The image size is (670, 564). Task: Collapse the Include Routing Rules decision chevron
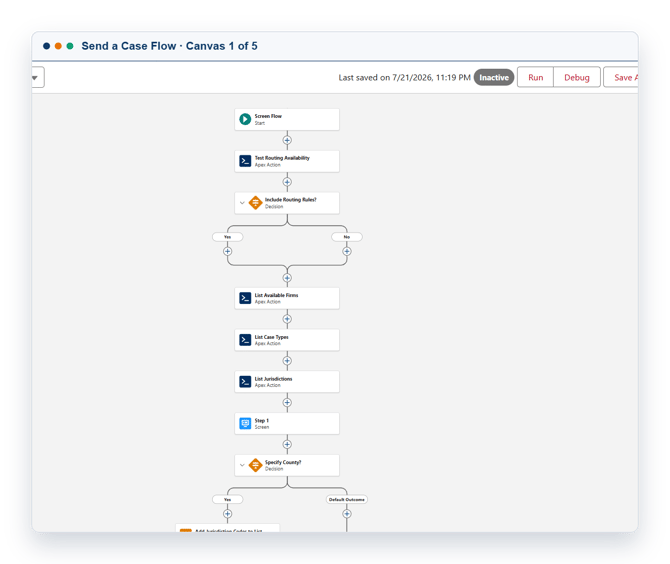pos(242,203)
